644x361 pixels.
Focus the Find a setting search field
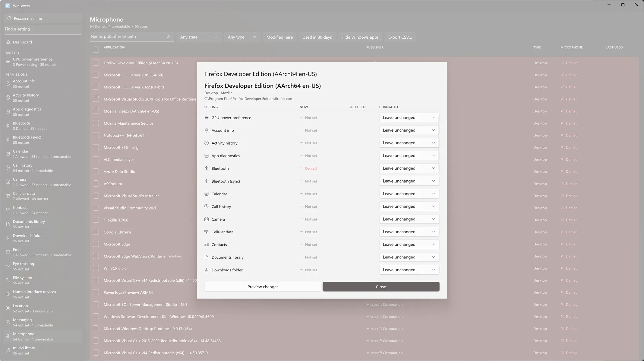click(43, 29)
